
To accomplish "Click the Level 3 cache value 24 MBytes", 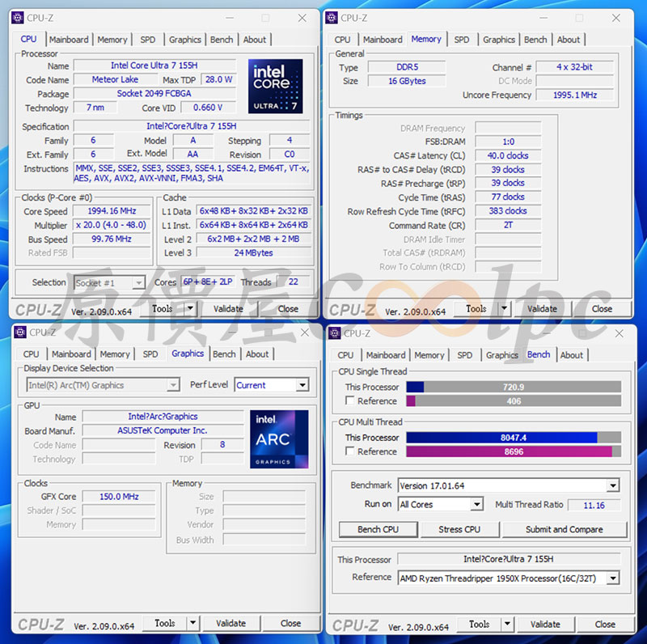I will click(x=253, y=252).
